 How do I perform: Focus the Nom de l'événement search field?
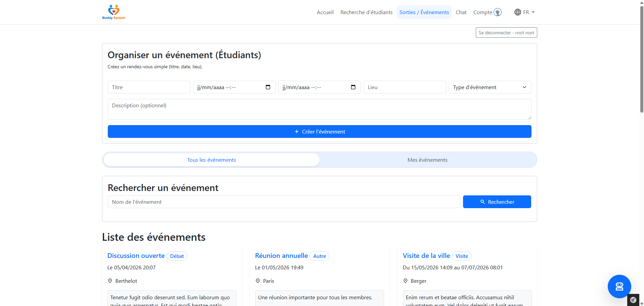[x=284, y=202]
